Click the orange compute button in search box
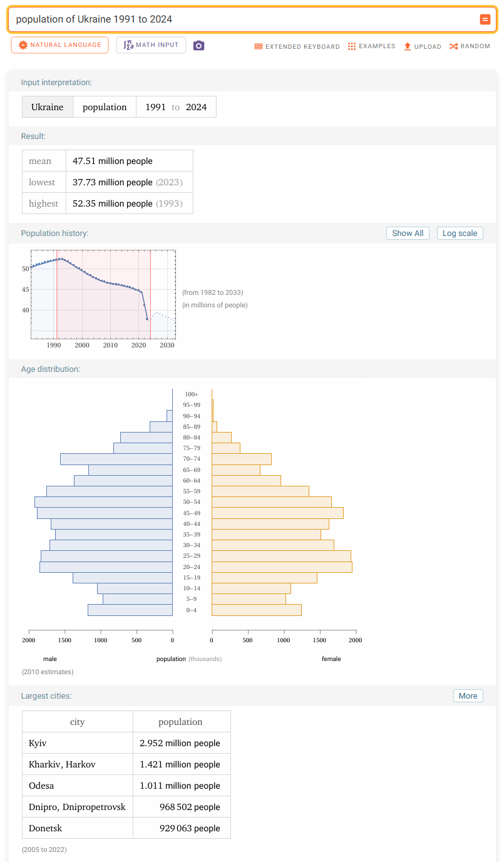 [485, 19]
